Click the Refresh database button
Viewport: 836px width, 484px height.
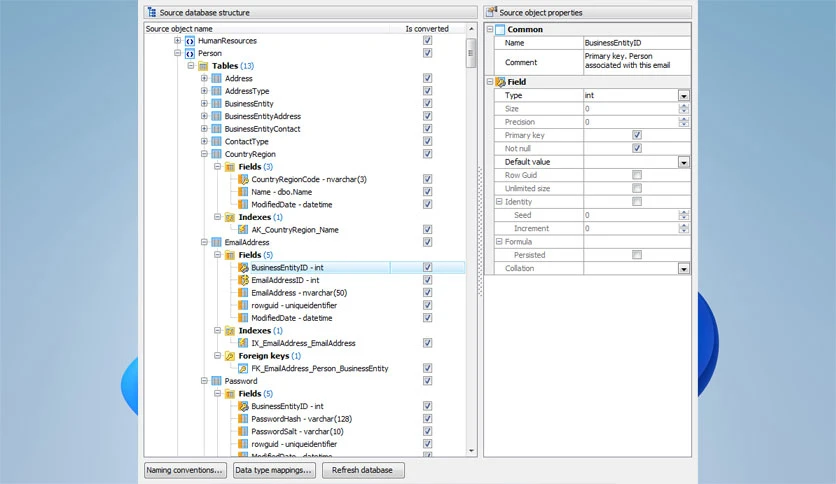click(363, 470)
